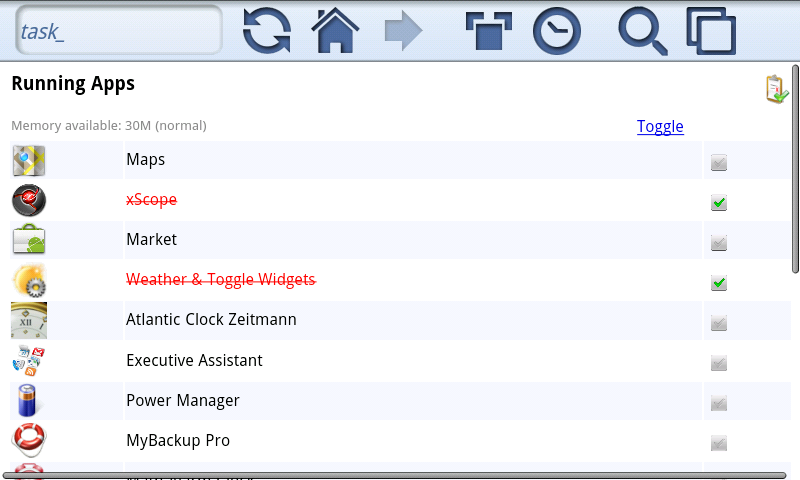The width and height of the screenshot is (800, 480).
Task: Check the Executive Assistant checkbox
Action: click(719, 363)
